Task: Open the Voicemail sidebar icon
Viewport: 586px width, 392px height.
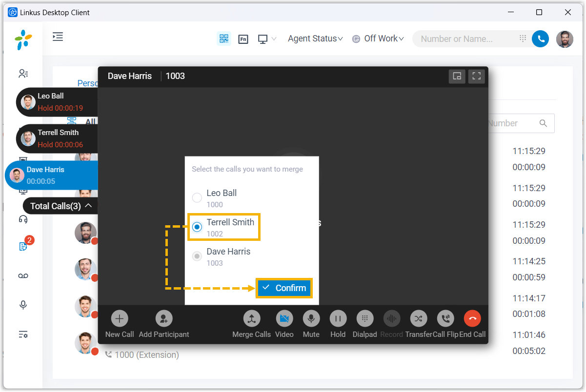Action: click(x=23, y=276)
